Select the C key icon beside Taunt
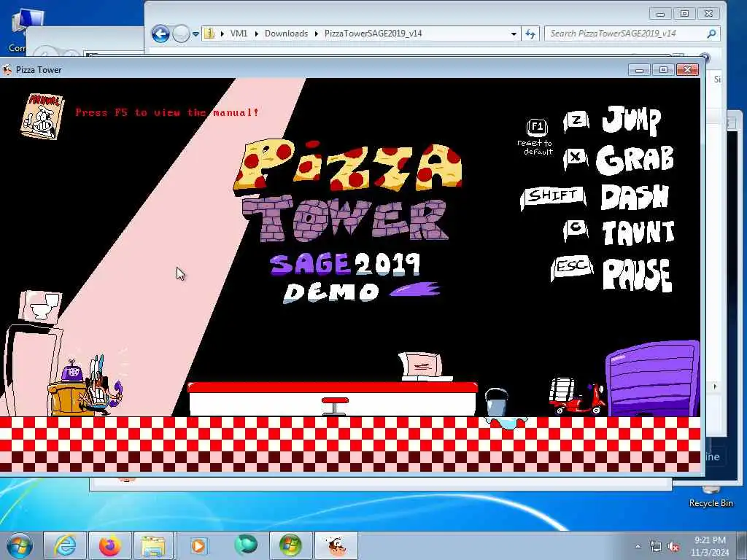The width and height of the screenshot is (747, 560). pos(576,229)
